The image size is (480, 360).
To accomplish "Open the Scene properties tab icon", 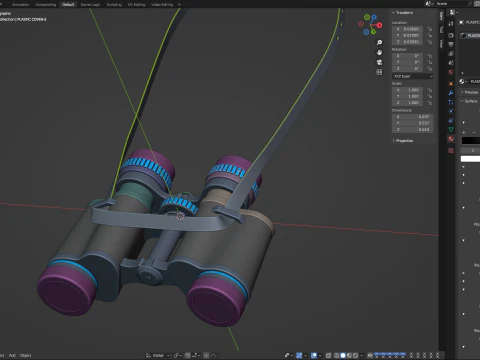I will (x=451, y=63).
